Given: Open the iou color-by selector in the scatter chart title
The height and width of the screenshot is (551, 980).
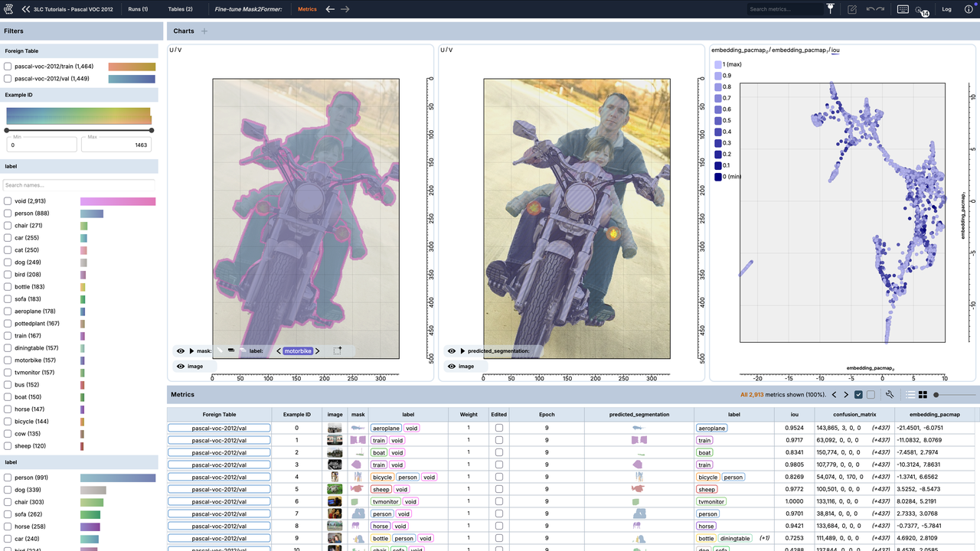Looking at the screenshot, I should pyautogui.click(x=835, y=51).
